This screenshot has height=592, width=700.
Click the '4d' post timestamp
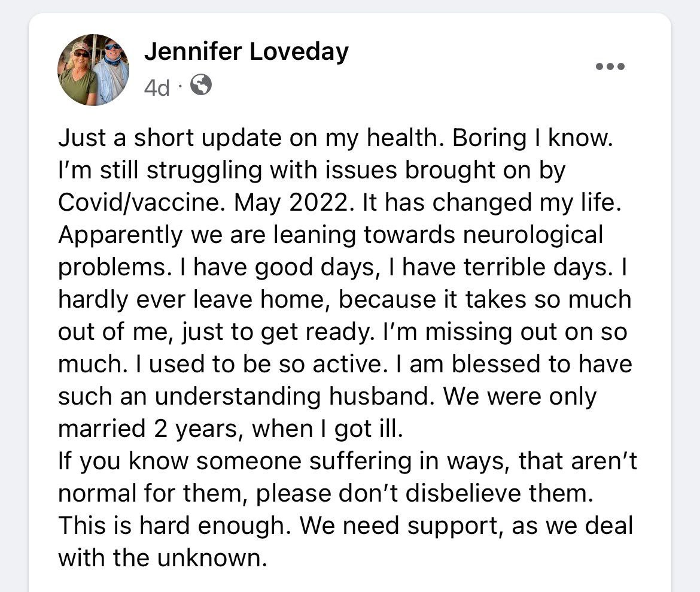point(157,88)
